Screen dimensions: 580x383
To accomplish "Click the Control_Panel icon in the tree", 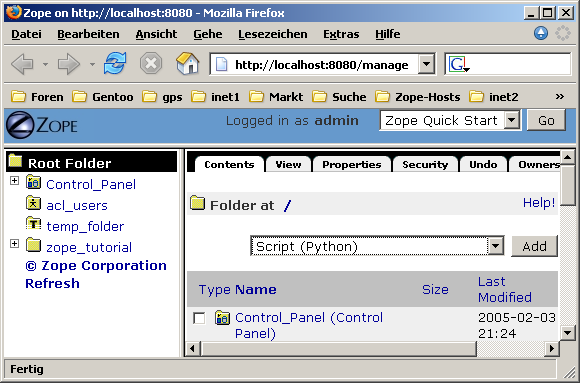I will pyautogui.click(x=33, y=182).
